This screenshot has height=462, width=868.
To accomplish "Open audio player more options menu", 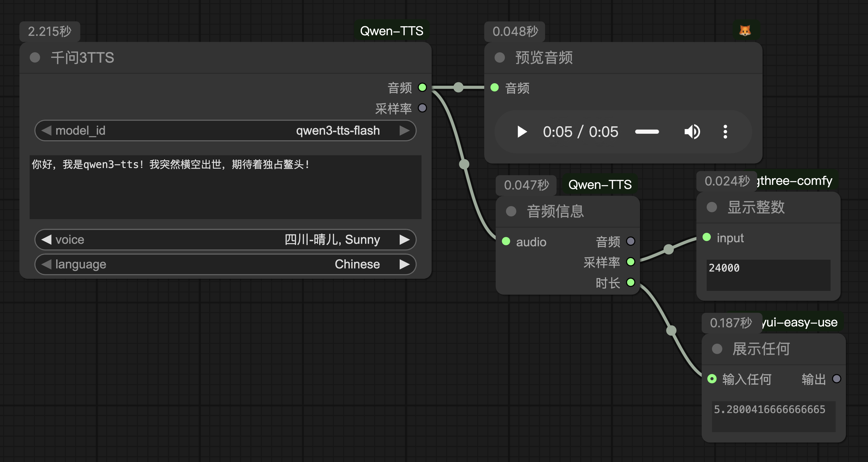I will point(725,132).
